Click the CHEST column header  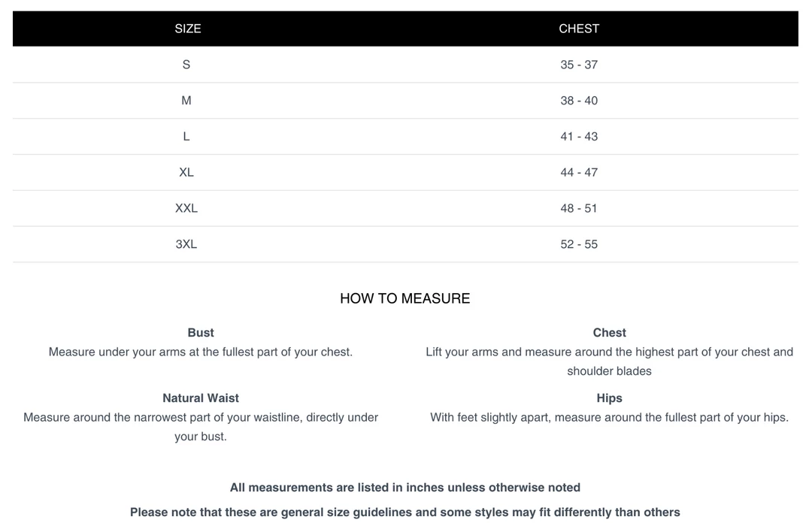pos(579,29)
